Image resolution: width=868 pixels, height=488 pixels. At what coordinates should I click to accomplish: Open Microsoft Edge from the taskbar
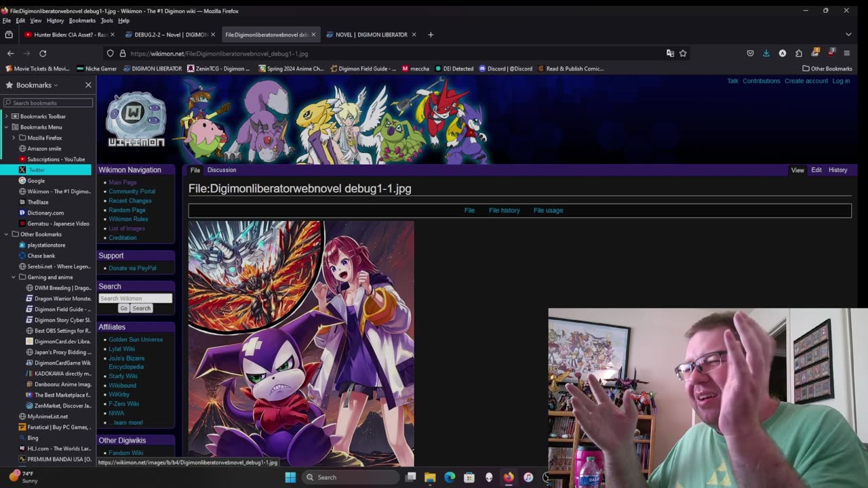point(450,477)
